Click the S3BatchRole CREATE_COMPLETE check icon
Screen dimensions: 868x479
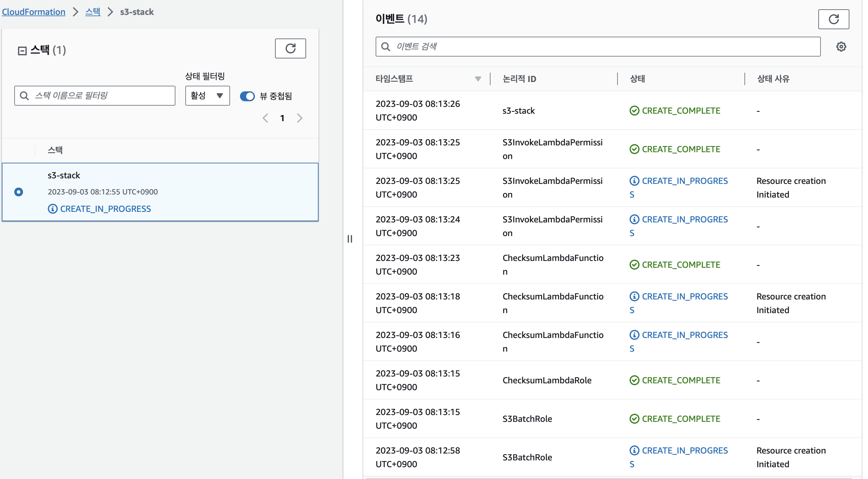pyautogui.click(x=634, y=419)
